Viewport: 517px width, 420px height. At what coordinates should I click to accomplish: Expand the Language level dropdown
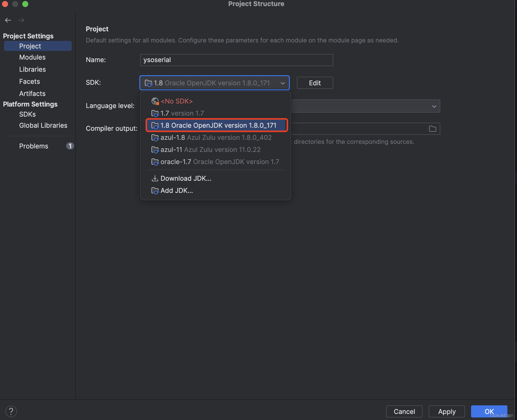(434, 106)
